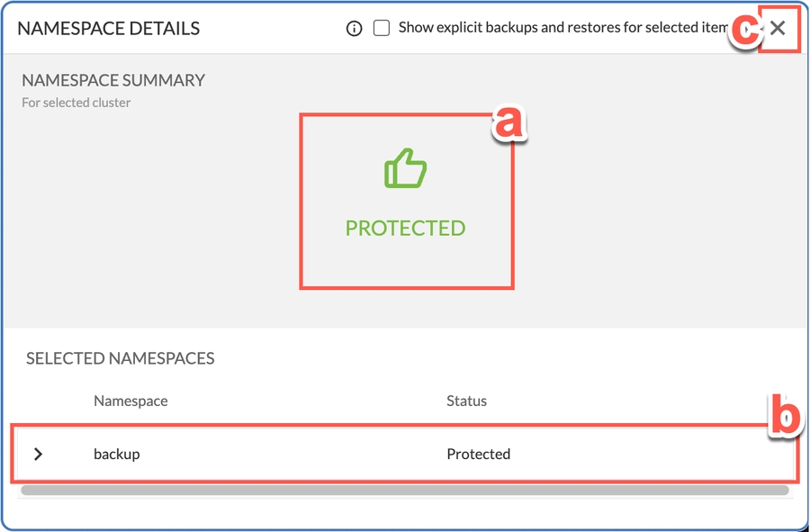Viewport: 810px width, 532px height.
Task: Click the SELECTED NAMESPACES heading
Action: pos(121,358)
